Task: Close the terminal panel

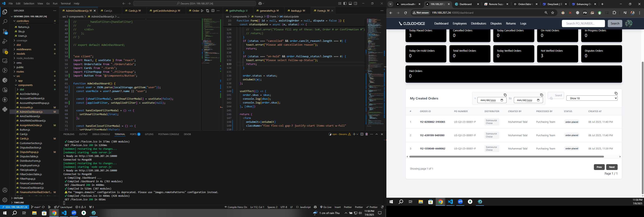Action: click(382, 134)
